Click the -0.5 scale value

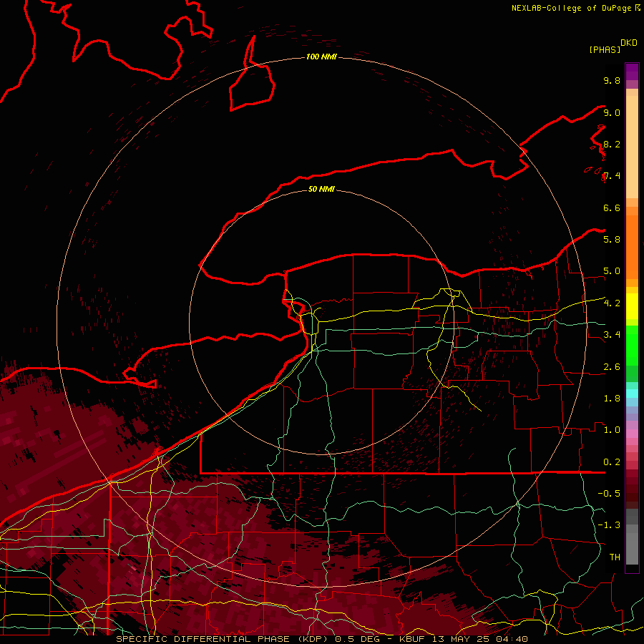[x=609, y=494]
